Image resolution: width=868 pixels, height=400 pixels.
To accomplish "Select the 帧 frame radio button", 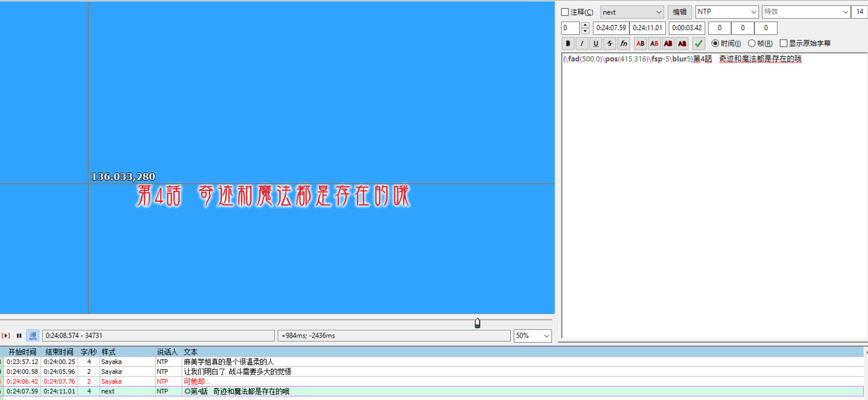I will [751, 43].
